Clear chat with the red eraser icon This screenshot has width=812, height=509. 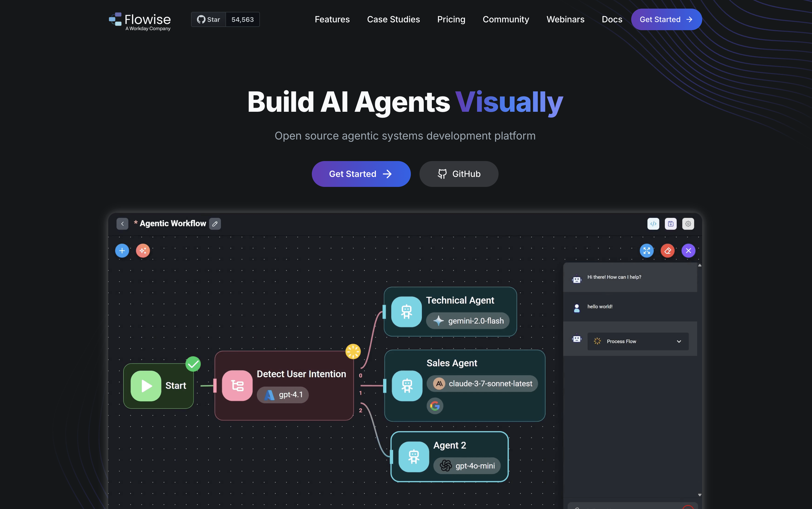(x=668, y=251)
